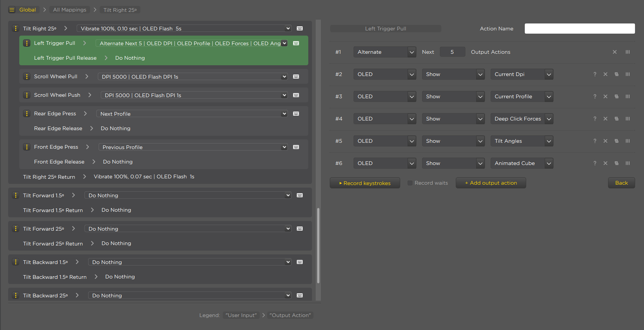Click the Left Trigger Pull header button
The height and width of the screenshot is (330, 644).
pos(386,29)
